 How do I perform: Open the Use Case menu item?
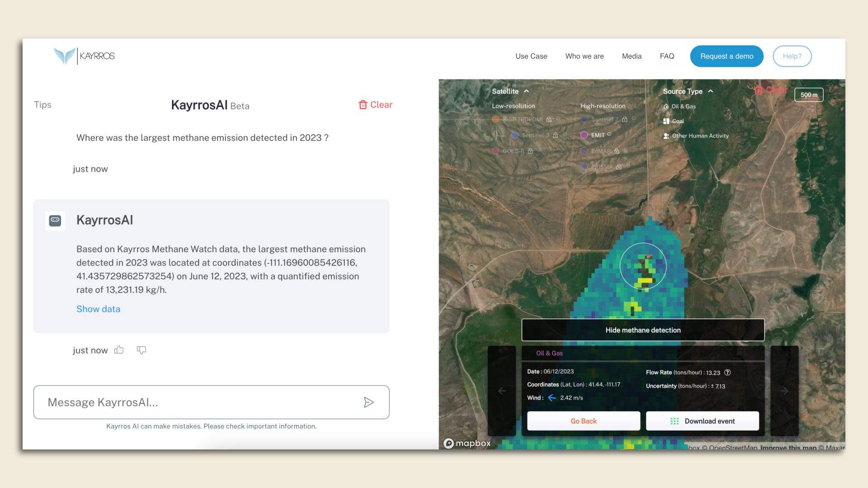tap(531, 56)
